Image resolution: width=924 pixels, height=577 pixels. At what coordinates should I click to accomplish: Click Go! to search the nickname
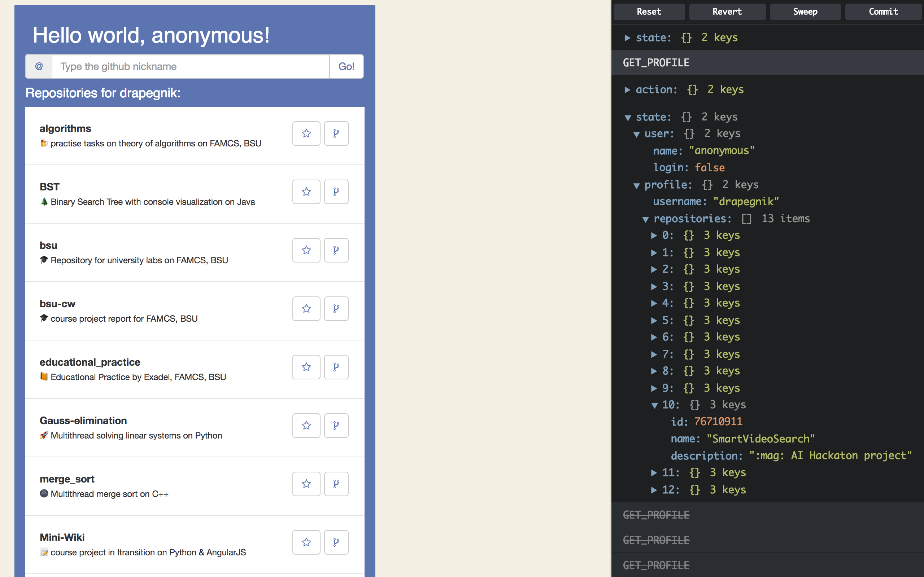pos(346,66)
